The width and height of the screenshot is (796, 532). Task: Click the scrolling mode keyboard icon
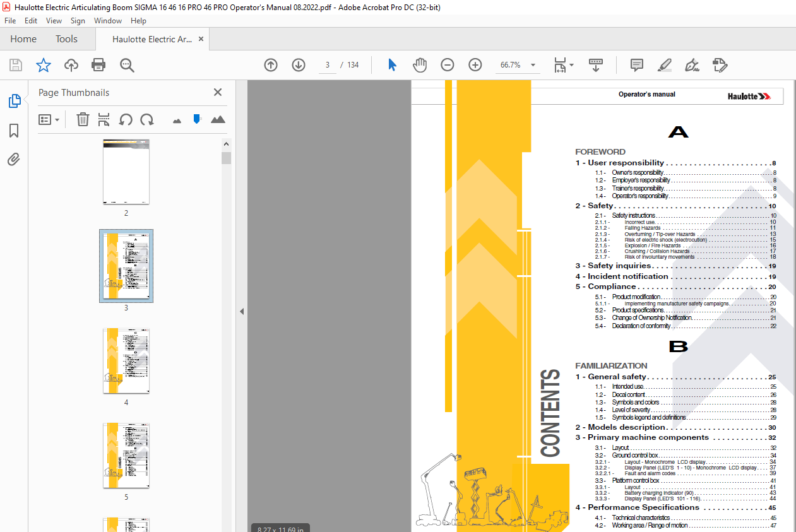597,65
